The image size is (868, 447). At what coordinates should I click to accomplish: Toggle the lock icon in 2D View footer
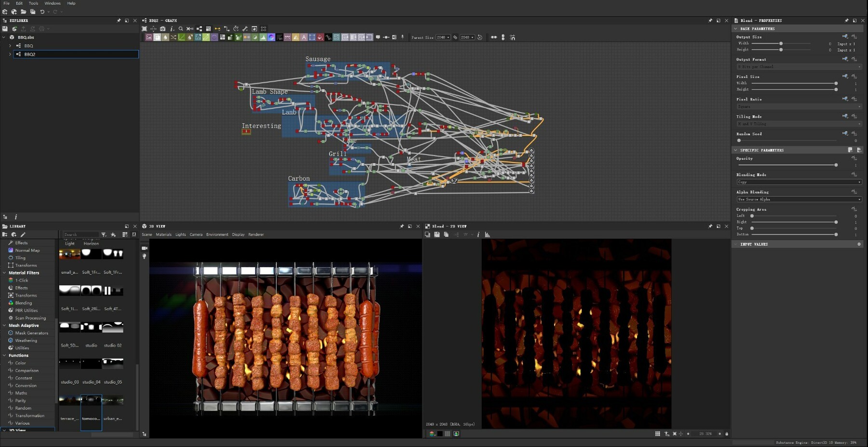[727, 433]
